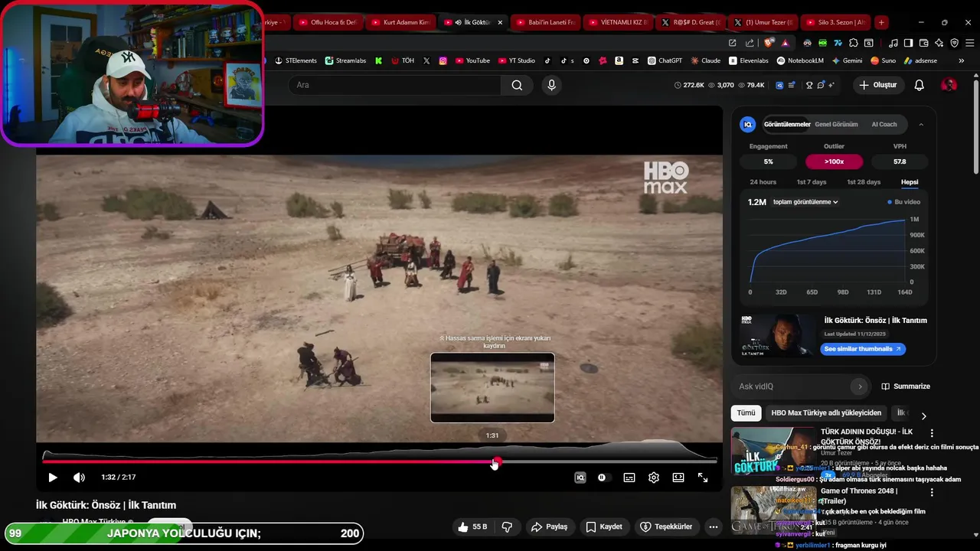Dislike the video with thumbs-down icon
The height and width of the screenshot is (551, 980).
(507, 527)
